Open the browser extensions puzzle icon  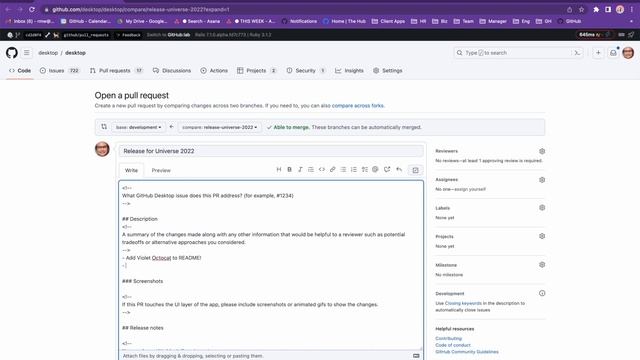click(x=596, y=9)
